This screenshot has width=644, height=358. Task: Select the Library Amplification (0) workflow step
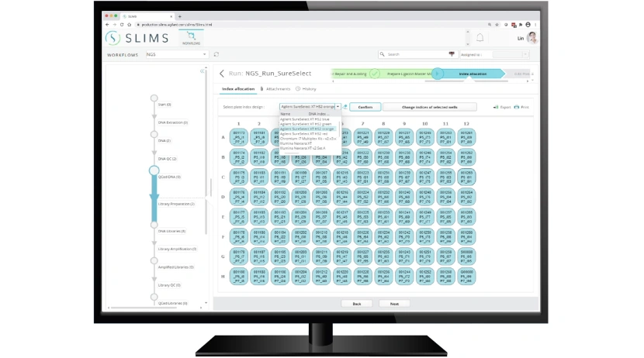click(177, 249)
